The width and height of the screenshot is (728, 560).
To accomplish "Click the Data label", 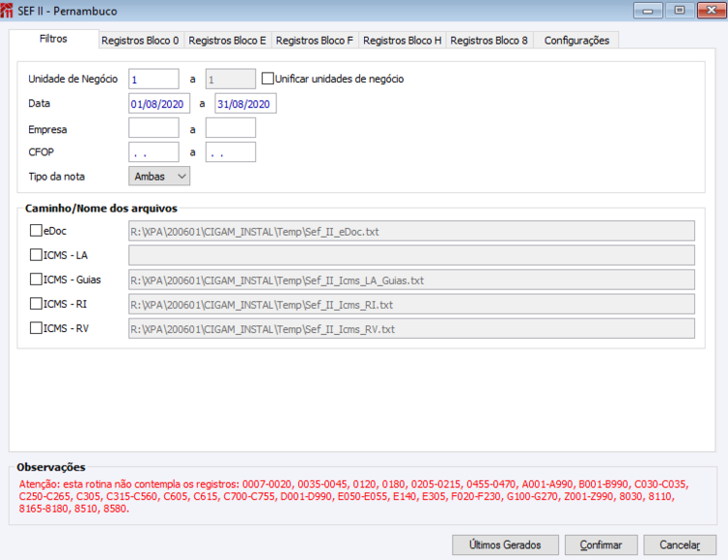I will (39, 104).
